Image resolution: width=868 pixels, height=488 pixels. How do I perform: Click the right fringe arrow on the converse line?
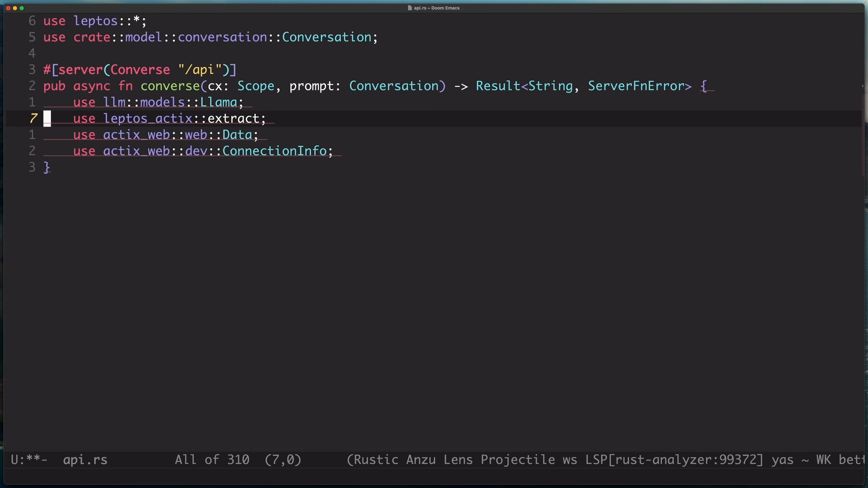pos(863,86)
